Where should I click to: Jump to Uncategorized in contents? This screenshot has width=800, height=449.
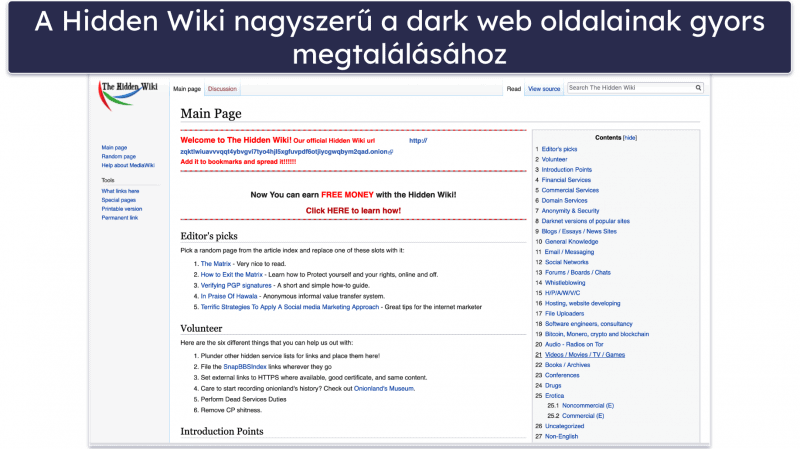564,426
